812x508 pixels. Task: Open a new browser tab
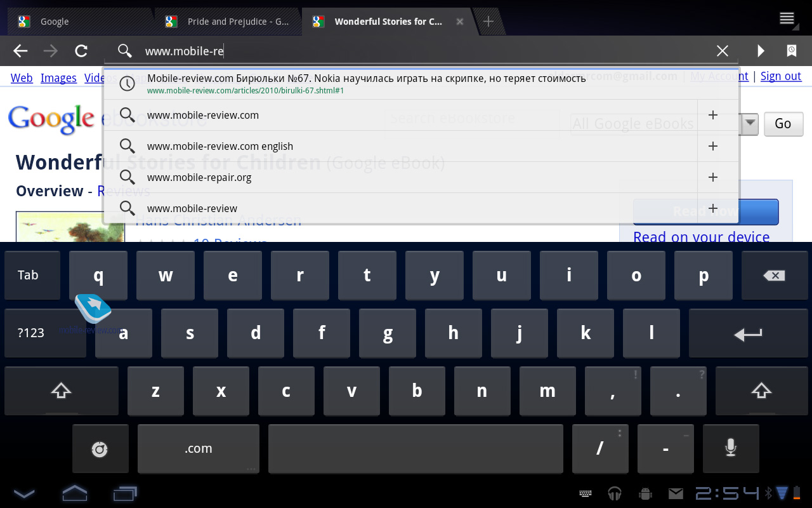coord(488,22)
